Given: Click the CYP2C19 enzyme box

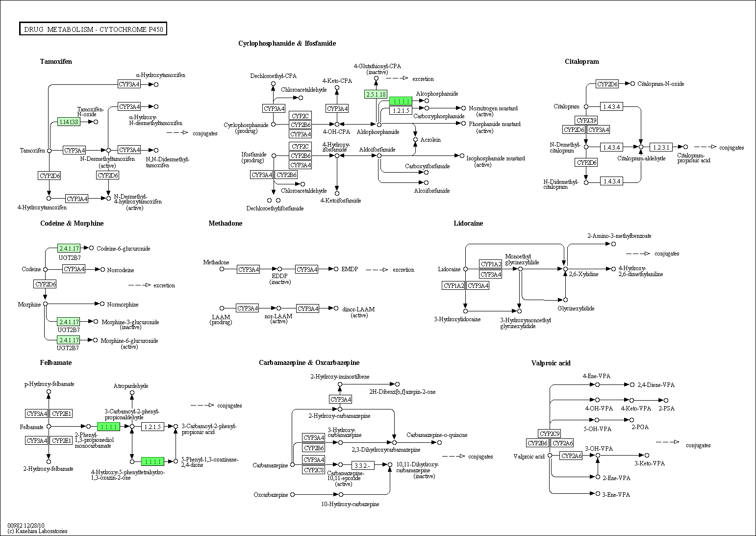Looking at the screenshot, I should click(x=586, y=121).
